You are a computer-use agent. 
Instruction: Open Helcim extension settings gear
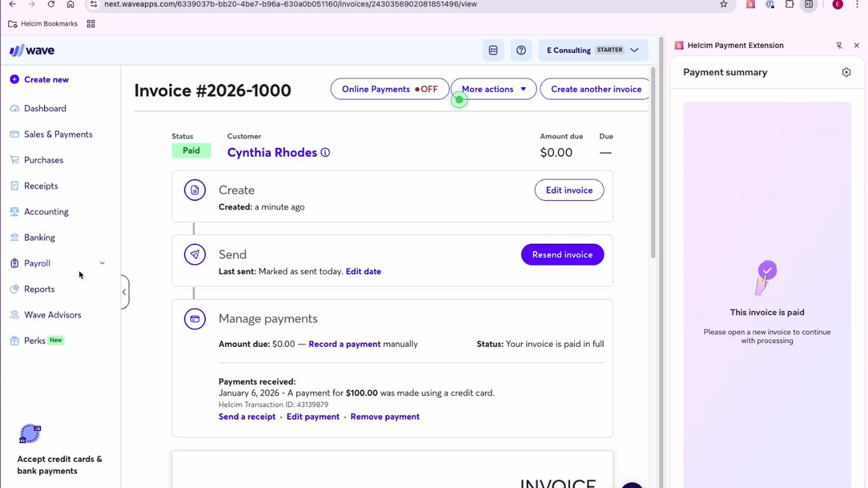tap(846, 72)
